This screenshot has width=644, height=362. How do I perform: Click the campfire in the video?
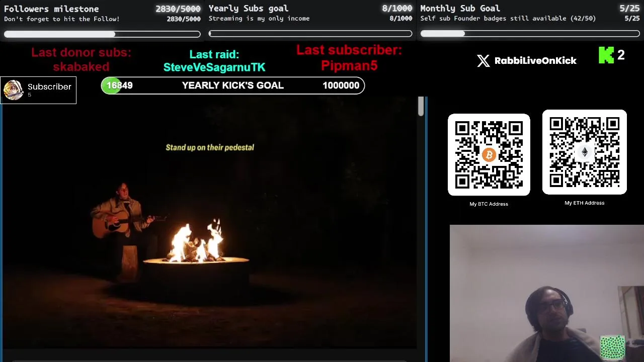196,242
